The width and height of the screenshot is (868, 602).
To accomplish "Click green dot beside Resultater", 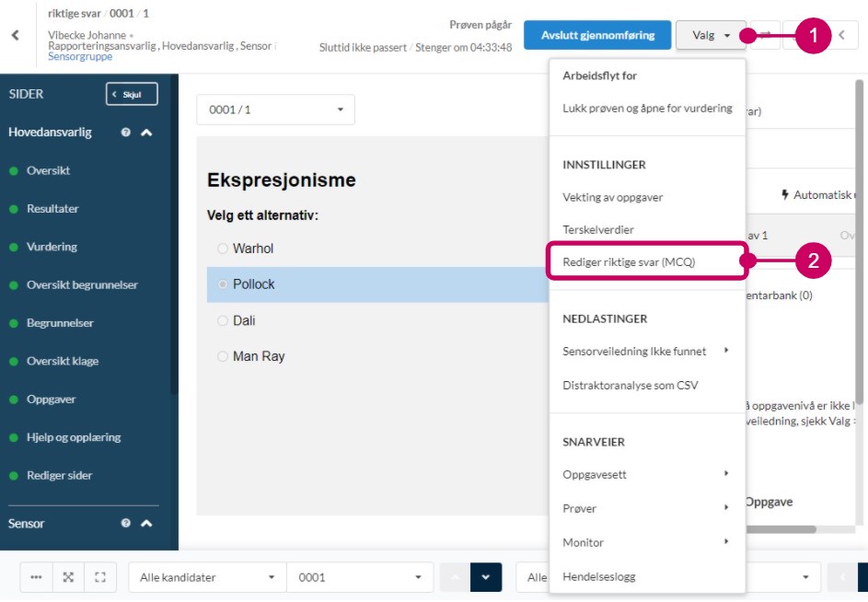I will [14, 209].
